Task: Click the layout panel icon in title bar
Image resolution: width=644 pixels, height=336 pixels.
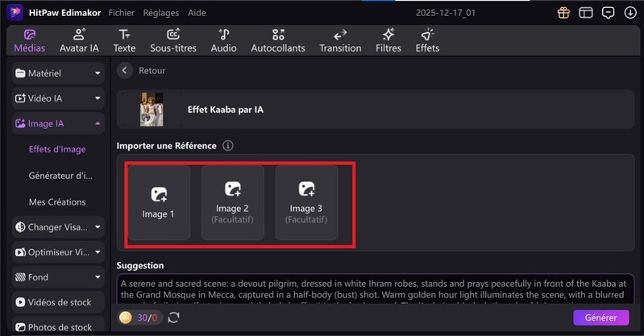Action: pyautogui.click(x=586, y=13)
